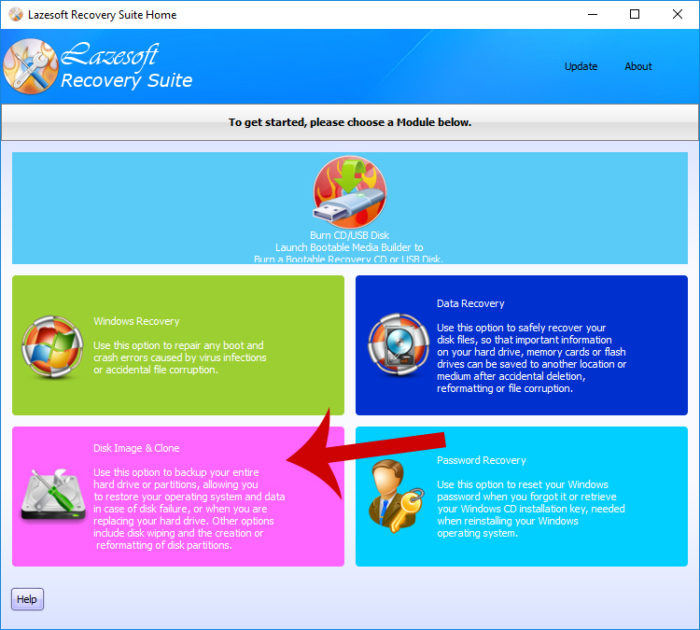
Task: Click the Disk Image & Clone title
Action: (136, 448)
